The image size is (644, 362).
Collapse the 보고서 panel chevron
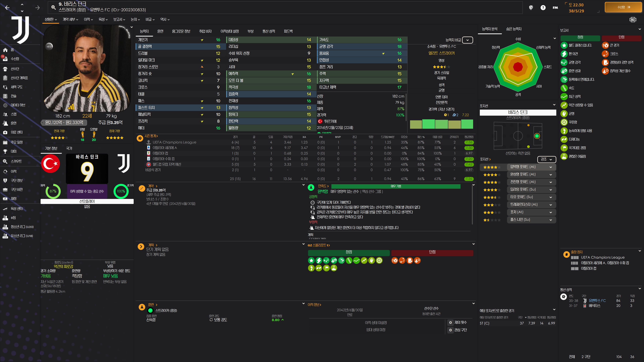(639, 29)
